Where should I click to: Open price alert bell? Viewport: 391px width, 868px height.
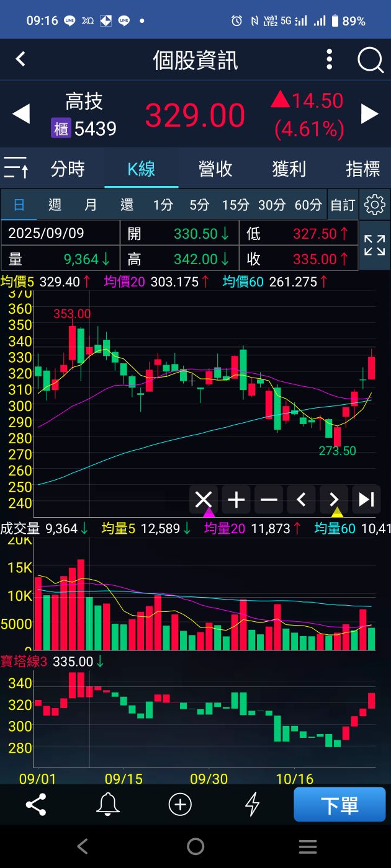point(108,805)
